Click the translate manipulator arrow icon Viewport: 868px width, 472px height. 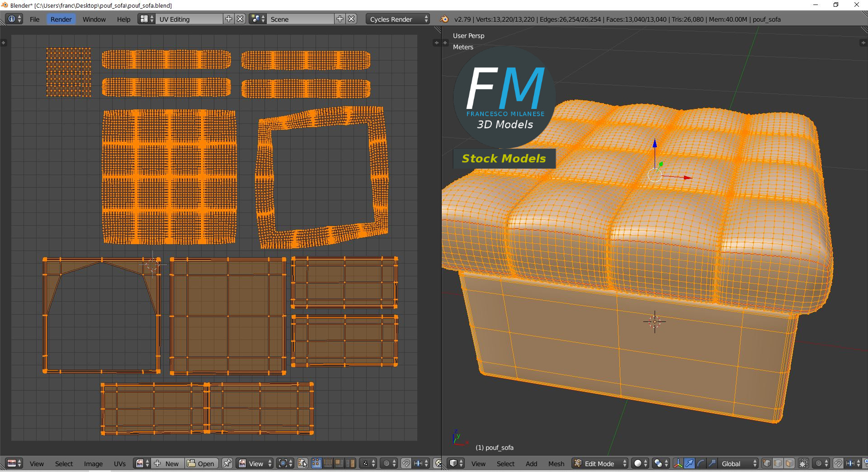tap(689, 463)
